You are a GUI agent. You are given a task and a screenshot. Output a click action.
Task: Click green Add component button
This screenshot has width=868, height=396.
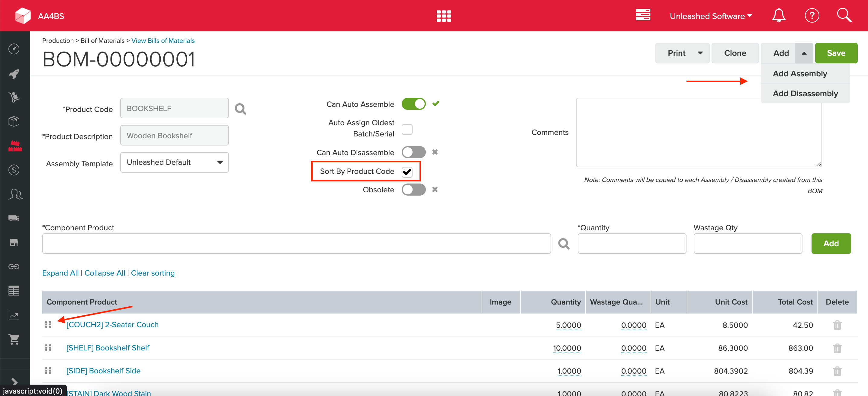pyautogui.click(x=831, y=244)
